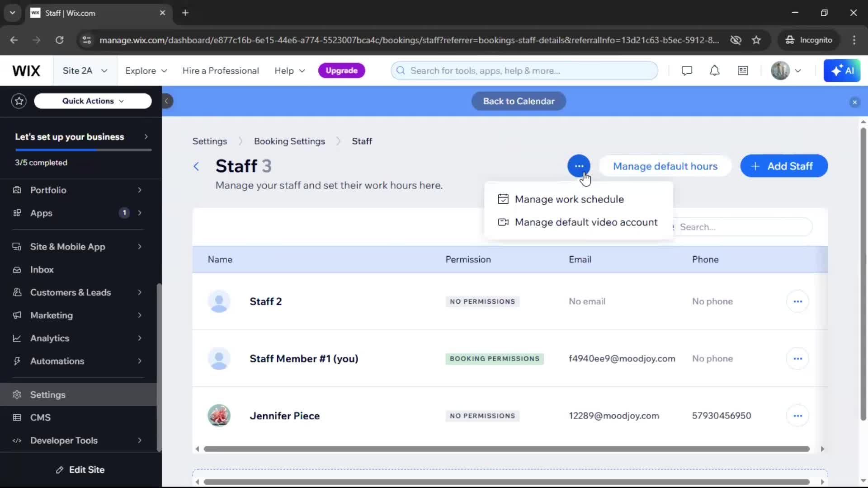Focus the Wix tools search field
868x488 pixels.
[x=524, y=71]
